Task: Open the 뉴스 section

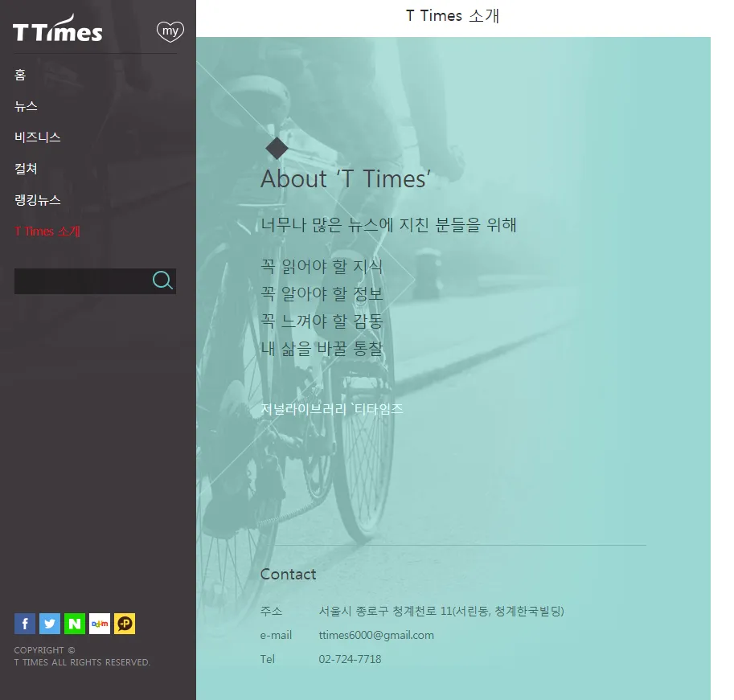Action: tap(26, 106)
